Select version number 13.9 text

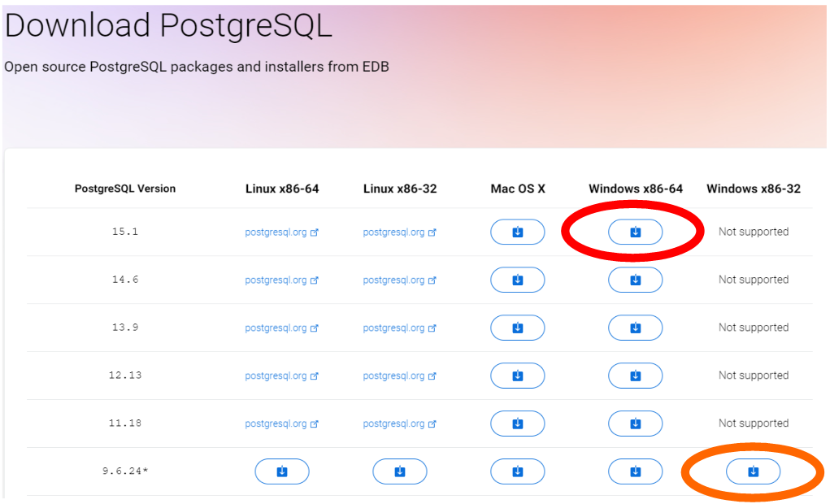(125, 327)
